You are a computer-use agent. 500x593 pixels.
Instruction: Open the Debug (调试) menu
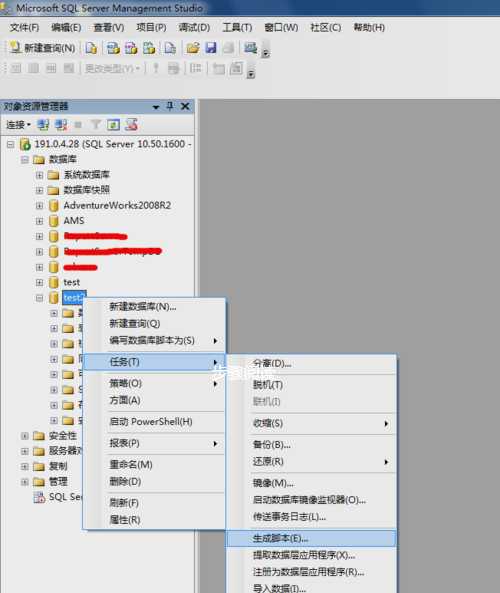point(194,27)
